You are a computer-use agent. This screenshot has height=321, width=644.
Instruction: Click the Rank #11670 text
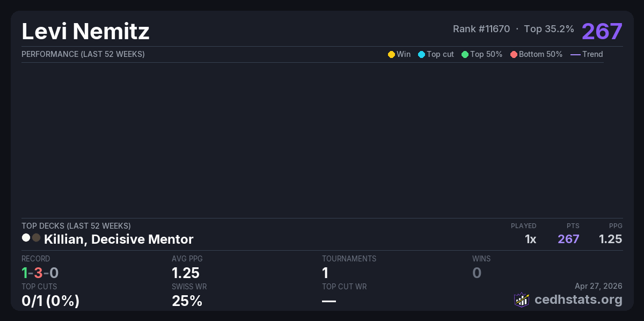coord(481,29)
